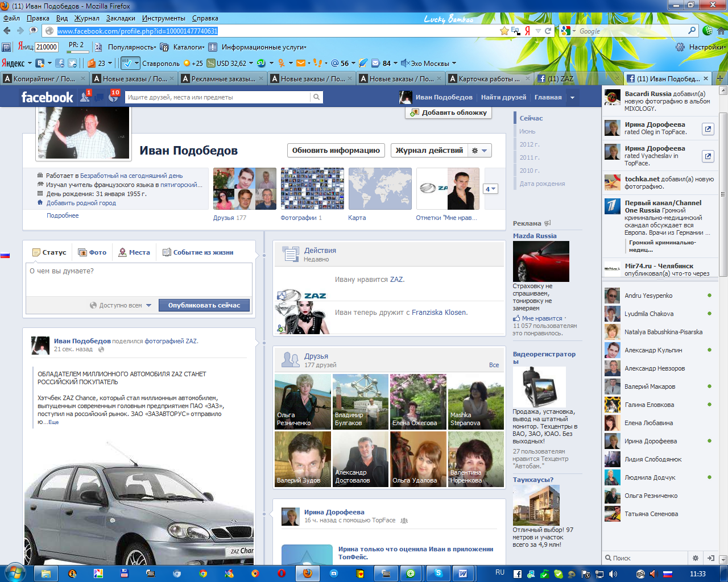Open profile gear dropdown near Журнал действий

coord(479,151)
